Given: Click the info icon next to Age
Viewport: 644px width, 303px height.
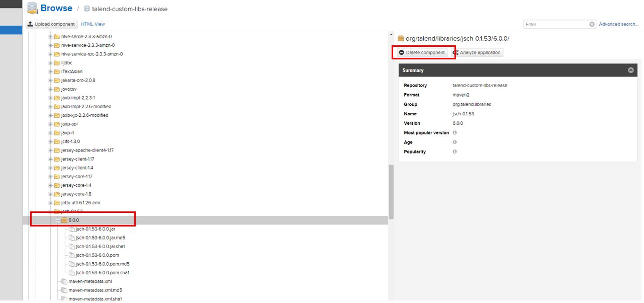Looking at the screenshot, I should pos(454,142).
